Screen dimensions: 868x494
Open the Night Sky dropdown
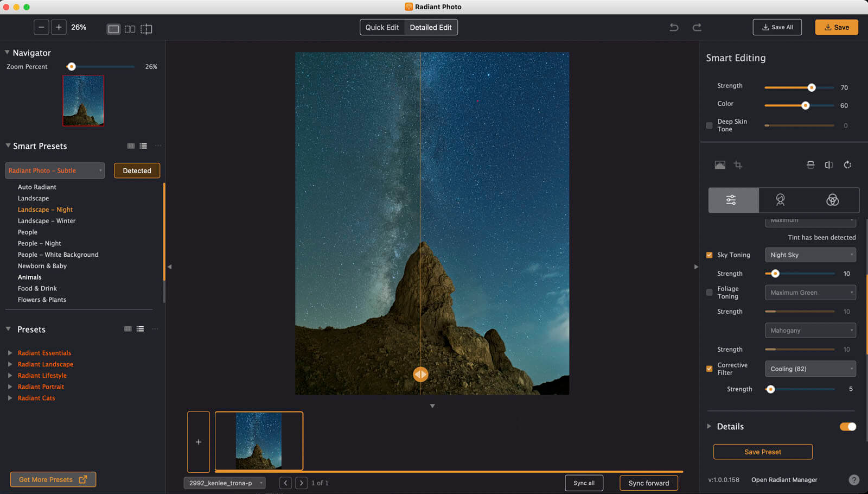coord(810,255)
